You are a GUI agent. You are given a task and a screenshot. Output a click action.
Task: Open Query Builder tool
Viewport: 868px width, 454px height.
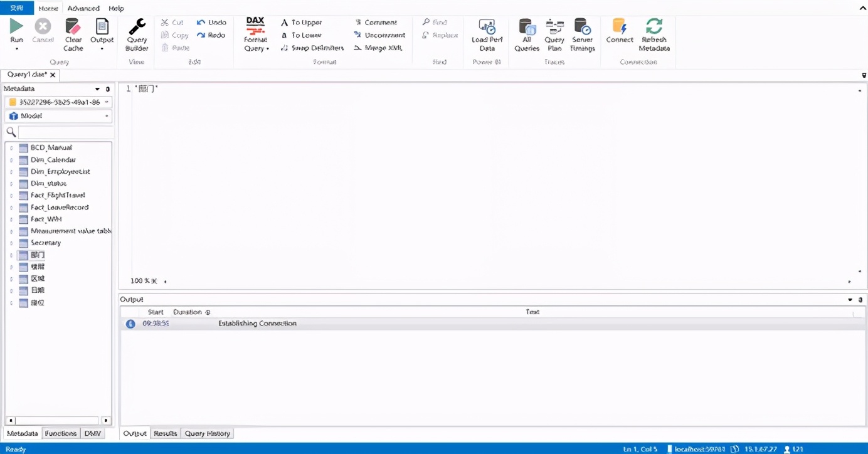[137, 34]
